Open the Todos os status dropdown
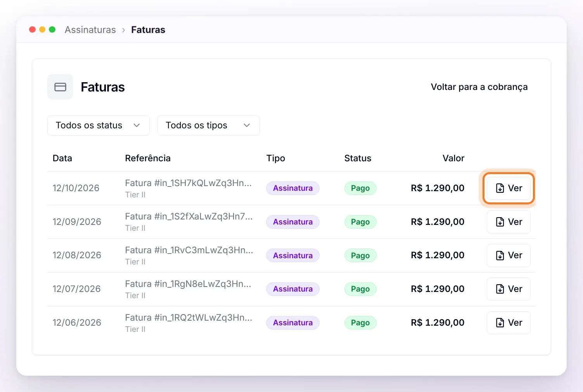This screenshot has height=392, width=583. (99, 125)
